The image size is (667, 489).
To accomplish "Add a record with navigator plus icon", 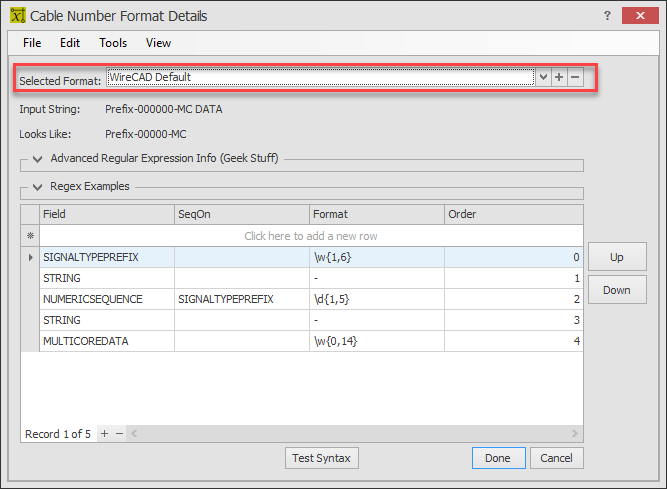I will point(105,434).
